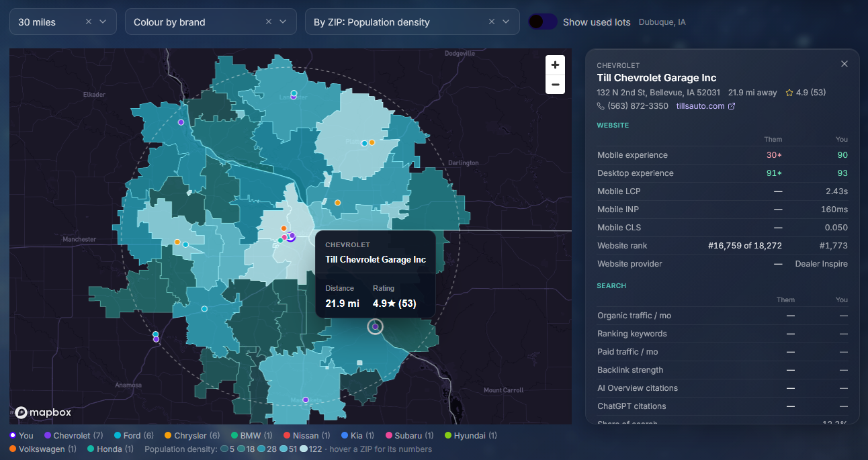
Task: Zoom out on the map
Action: (x=555, y=85)
